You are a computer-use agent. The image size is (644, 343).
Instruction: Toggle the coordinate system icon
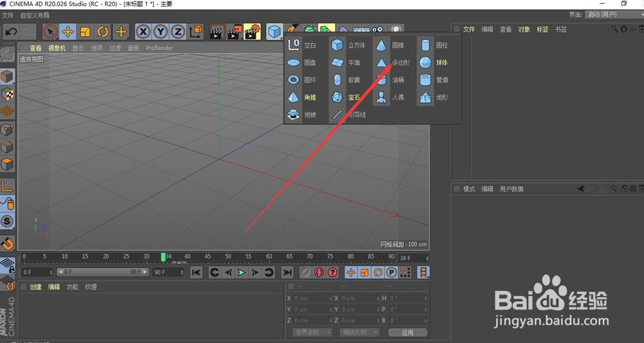tap(196, 32)
